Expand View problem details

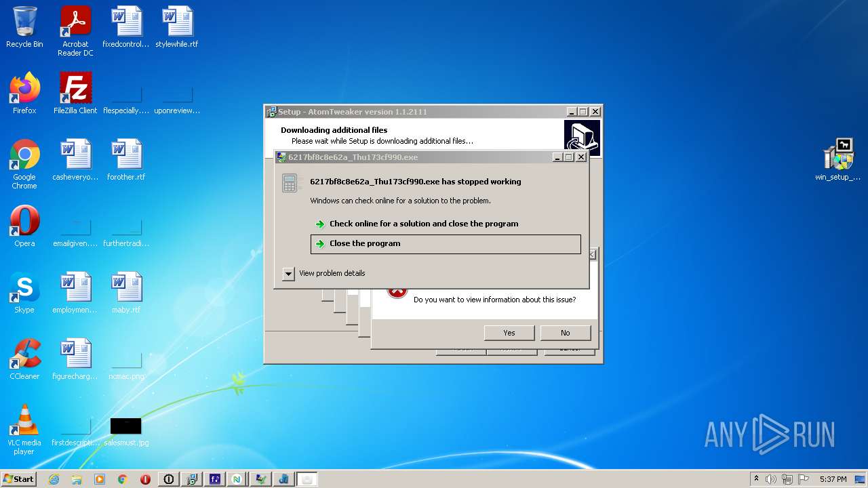(324, 273)
